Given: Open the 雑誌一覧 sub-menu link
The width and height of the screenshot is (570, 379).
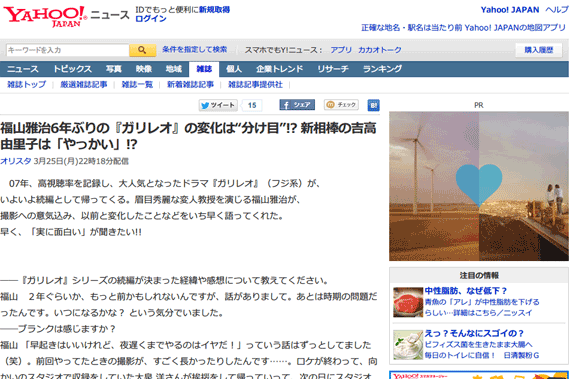Looking at the screenshot, I should click(x=137, y=85).
